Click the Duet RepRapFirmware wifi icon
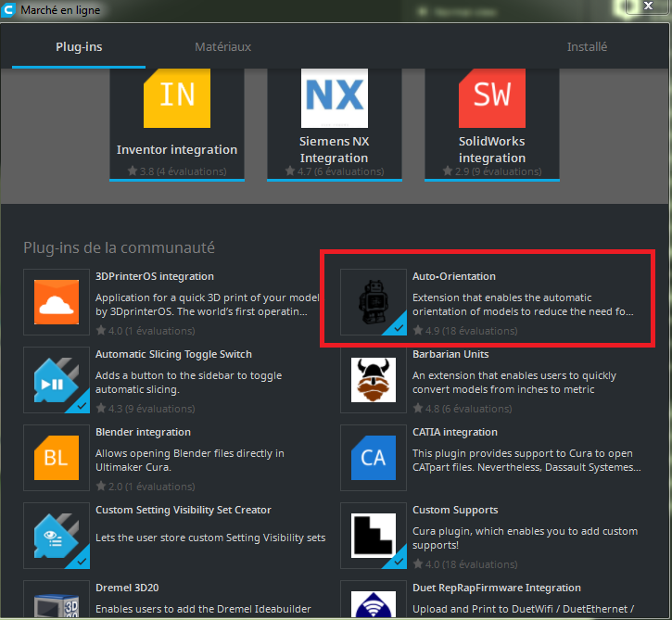672x620 pixels. 374,605
